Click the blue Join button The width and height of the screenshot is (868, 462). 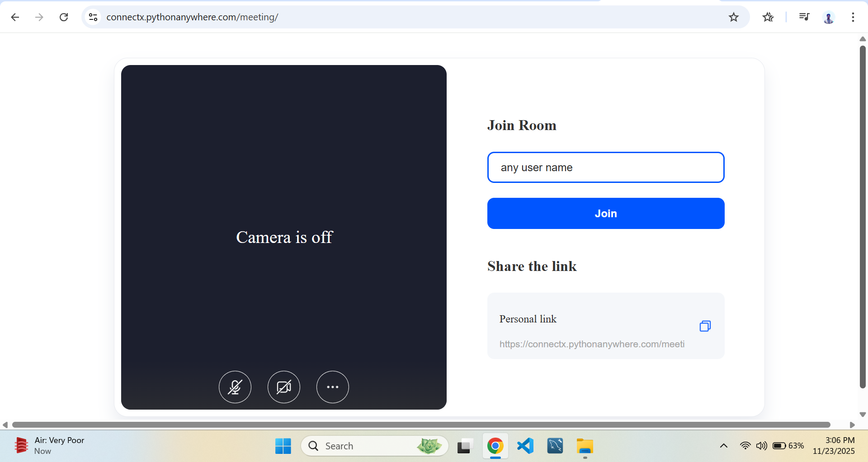pyautogui.click(x=606, y=214)
